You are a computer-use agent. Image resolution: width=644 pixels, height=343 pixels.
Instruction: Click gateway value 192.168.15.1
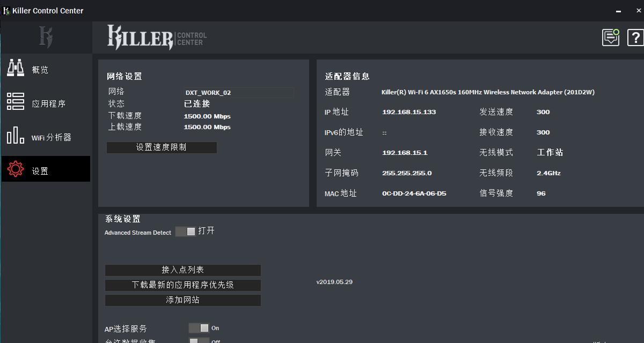[x=405, y=153]
